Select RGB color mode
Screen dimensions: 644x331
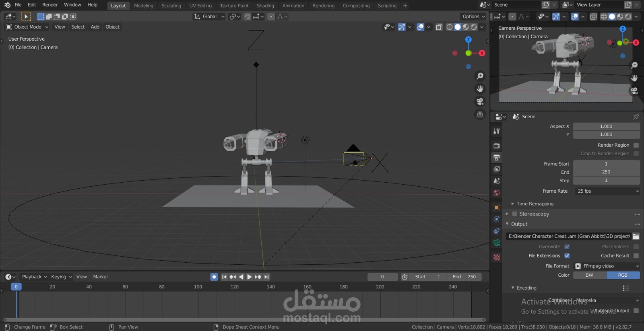coord(623,275)
